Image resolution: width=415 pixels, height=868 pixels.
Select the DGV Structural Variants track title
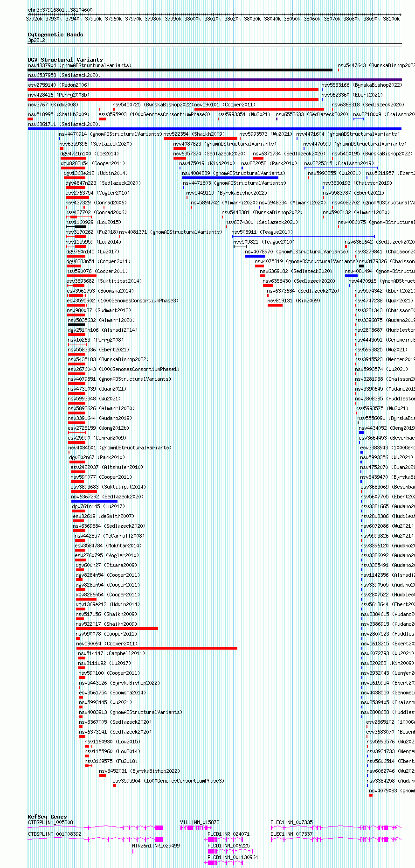(x=65, y=60)
